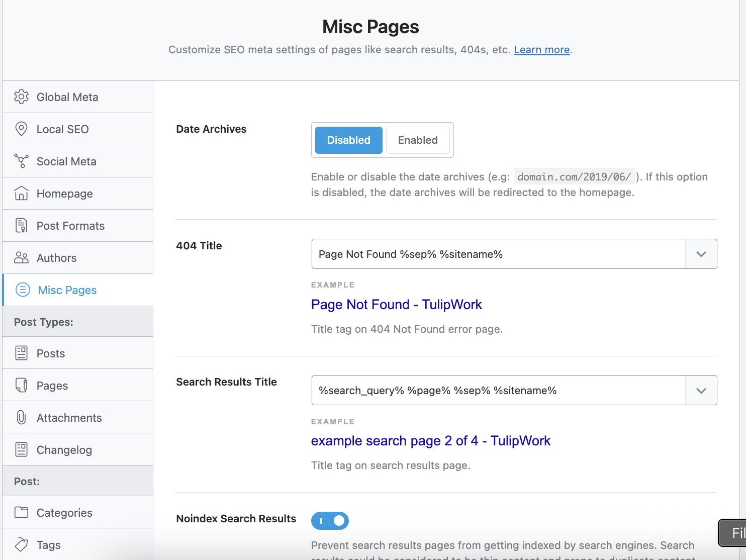The image size is (746, 560).
Task: Click the Search Results Title setting label
Action: point(226,382)
